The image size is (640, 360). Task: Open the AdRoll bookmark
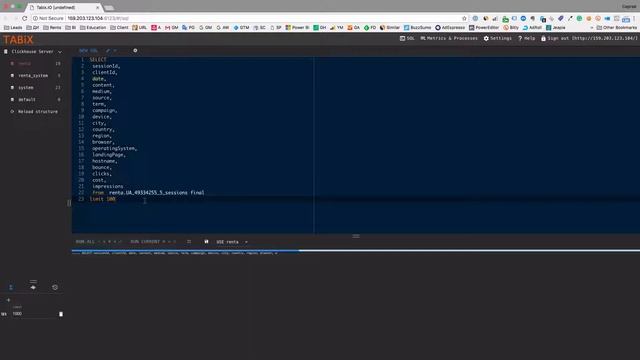point(532,28)
